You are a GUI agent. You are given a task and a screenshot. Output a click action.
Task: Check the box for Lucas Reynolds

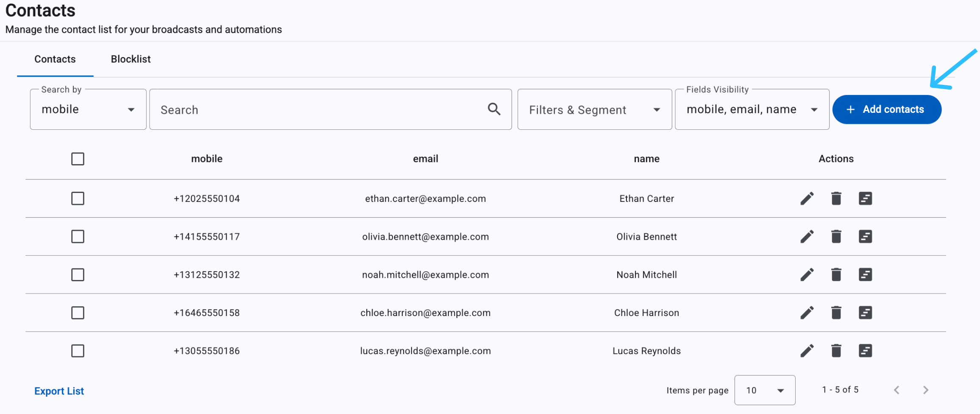78,351
